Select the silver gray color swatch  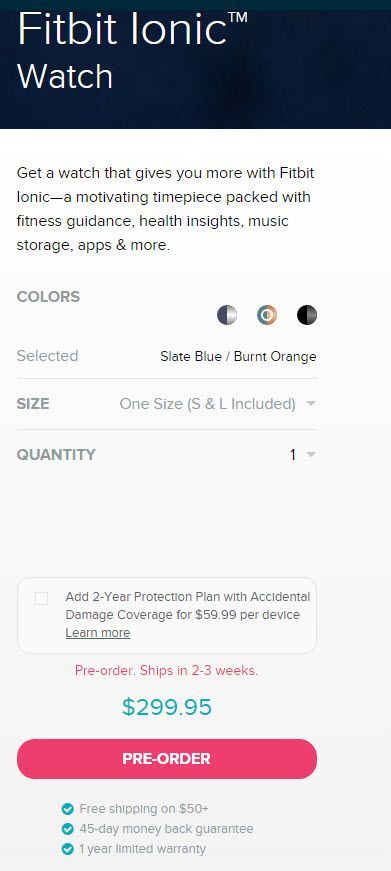(227, 315)
